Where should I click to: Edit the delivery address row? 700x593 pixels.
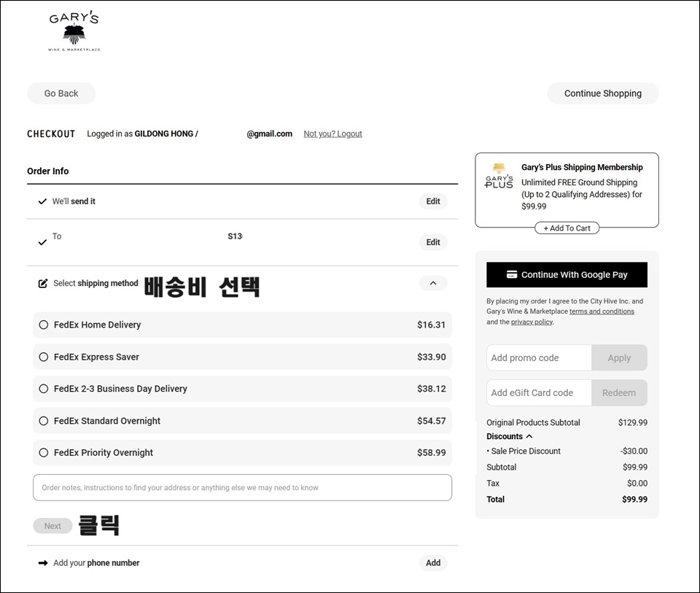433,242
